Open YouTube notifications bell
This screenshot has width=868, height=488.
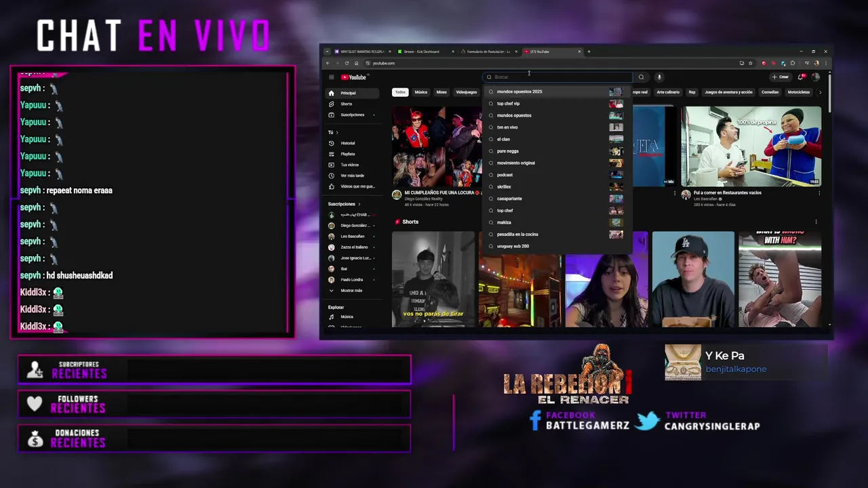click(x=802, y=77)
